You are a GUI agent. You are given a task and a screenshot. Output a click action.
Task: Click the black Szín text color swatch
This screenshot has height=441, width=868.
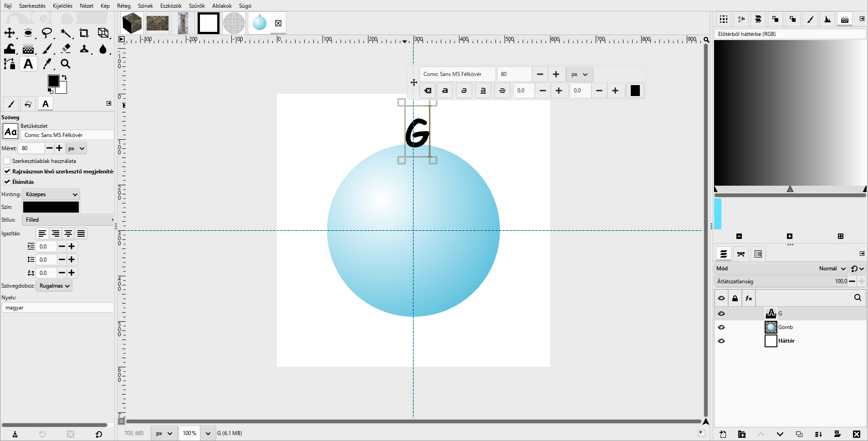pyautogui.click(x=51, y=207)
